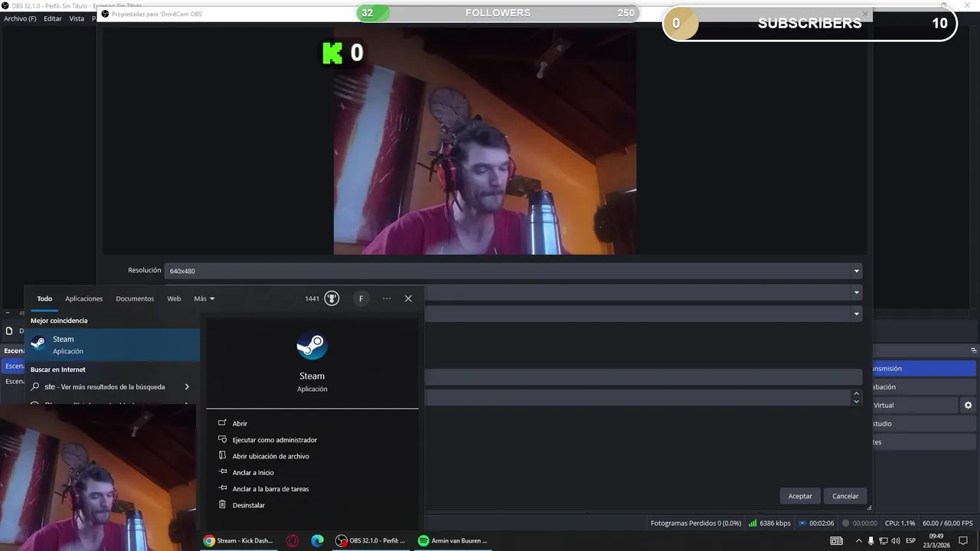Viewport: 980px width, 551px height.
Task: Switch to Documentos search tab
Action: click(135, 298)
